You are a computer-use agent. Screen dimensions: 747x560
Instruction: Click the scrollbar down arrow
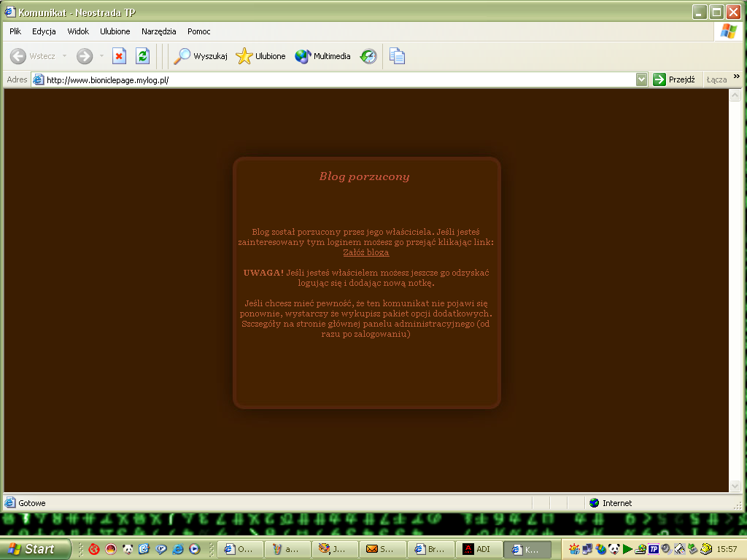click(x=735, y=486)
